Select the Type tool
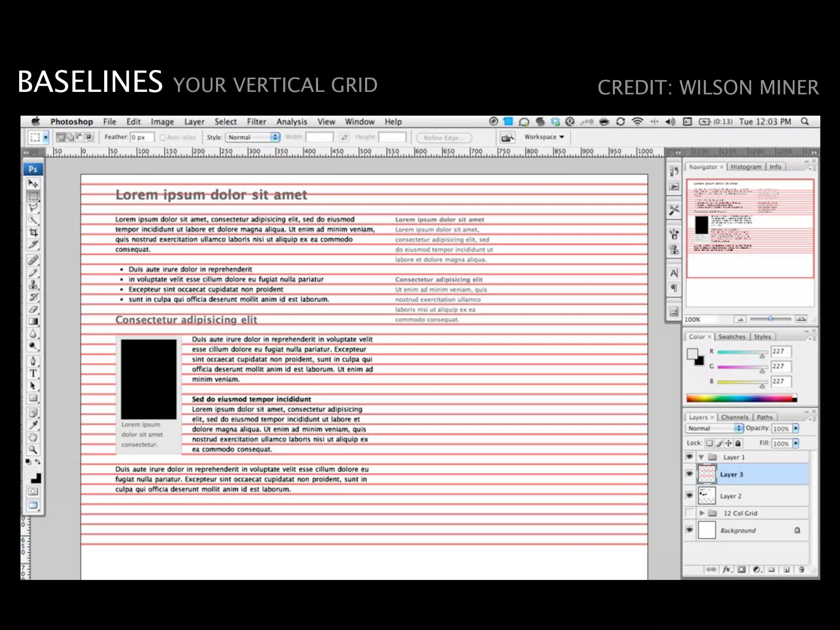Screen dimensions: 840x630 pyautogui.click(x=33, y=374)
